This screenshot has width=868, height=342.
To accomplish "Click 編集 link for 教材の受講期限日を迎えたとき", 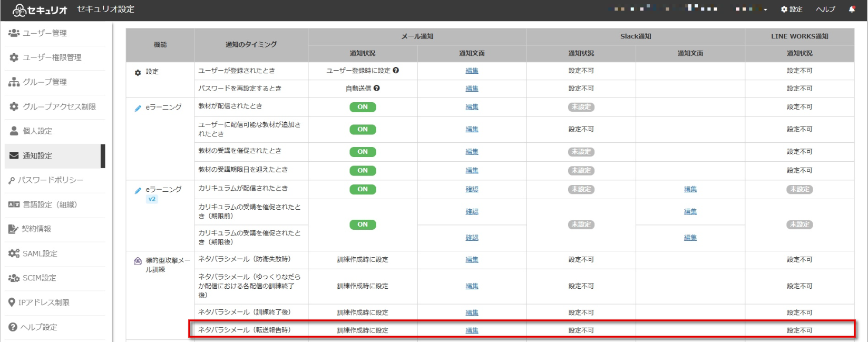I will click(x=472, y=171).
